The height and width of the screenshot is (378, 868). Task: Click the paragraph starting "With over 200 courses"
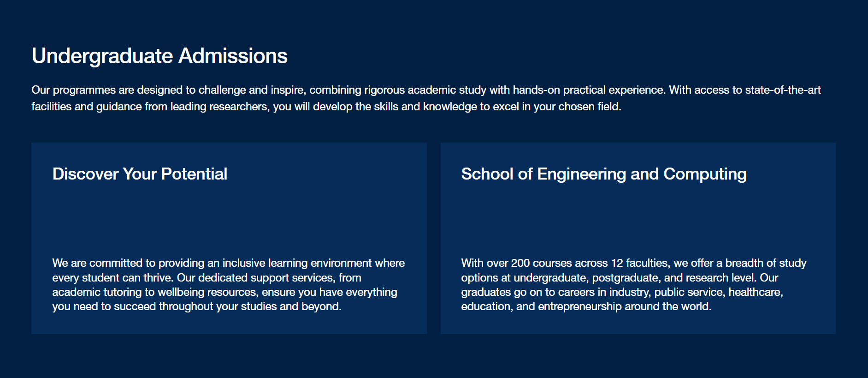[634, 285]
